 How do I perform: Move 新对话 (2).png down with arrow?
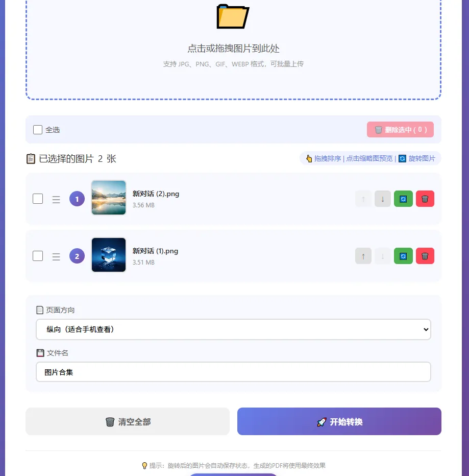click(383, 199)
